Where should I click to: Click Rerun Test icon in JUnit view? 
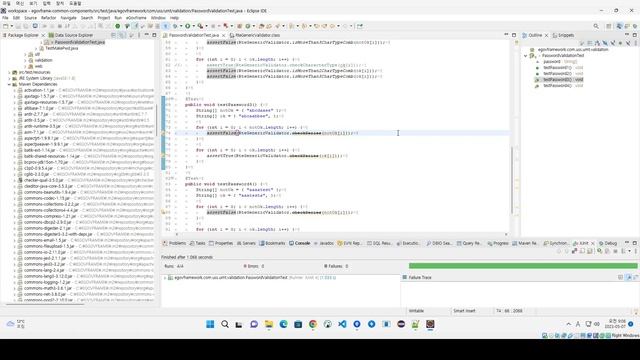[599, 251]
